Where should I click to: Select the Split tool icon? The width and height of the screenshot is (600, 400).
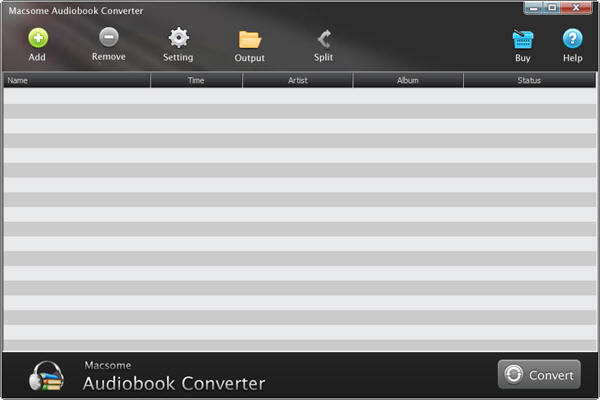[323, 40]
